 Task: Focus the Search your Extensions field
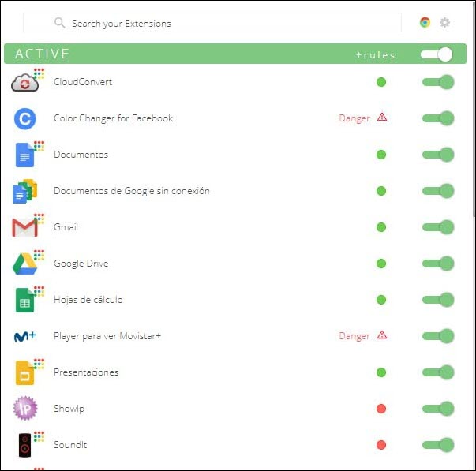click(x=212, y=23)
